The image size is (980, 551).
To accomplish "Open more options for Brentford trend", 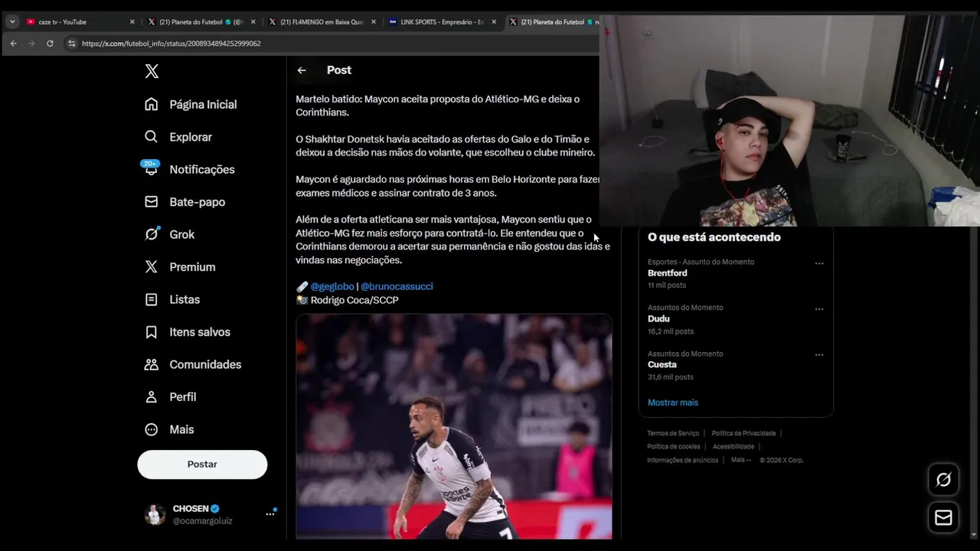I will pyautogui.click(x=819, y=263).
